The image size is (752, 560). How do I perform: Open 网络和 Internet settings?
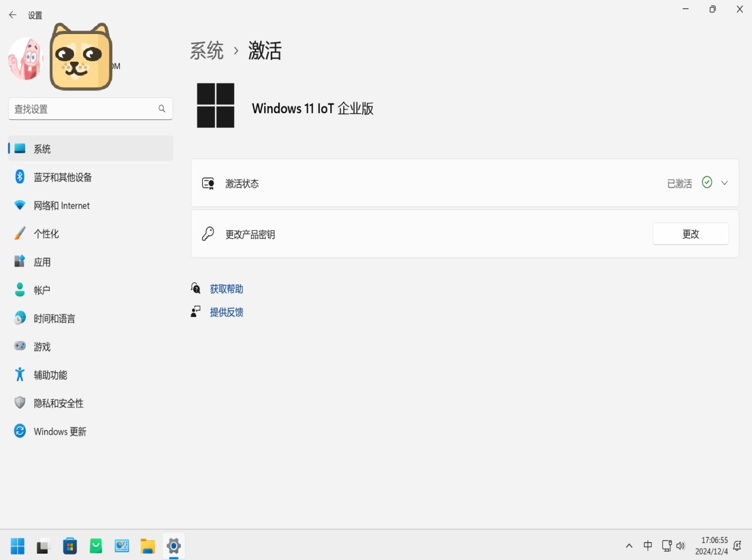pyautogui.click(x=90, y=205)
